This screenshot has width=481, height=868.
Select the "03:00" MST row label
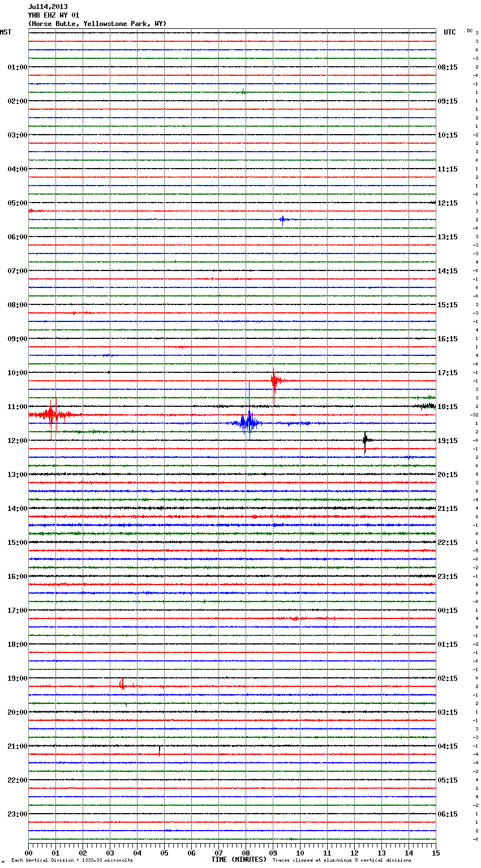[x=17, y=135]
